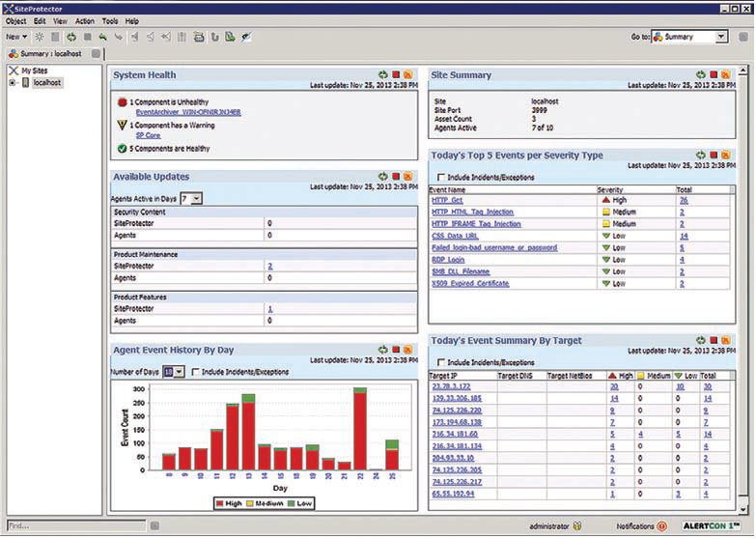
Task: Click the High legend swatch in the chart
Action: click(220, 504)
